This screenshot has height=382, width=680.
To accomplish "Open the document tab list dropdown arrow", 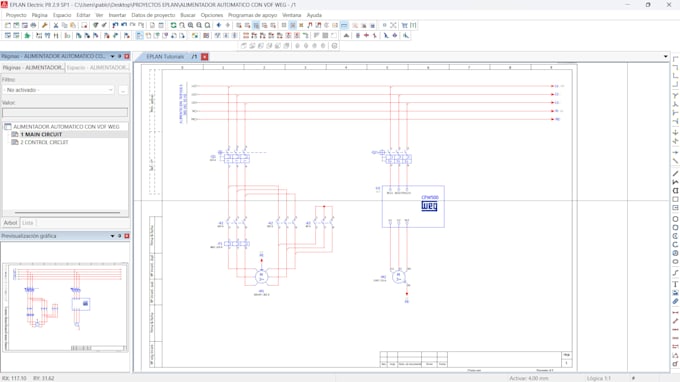I will 665,56.
